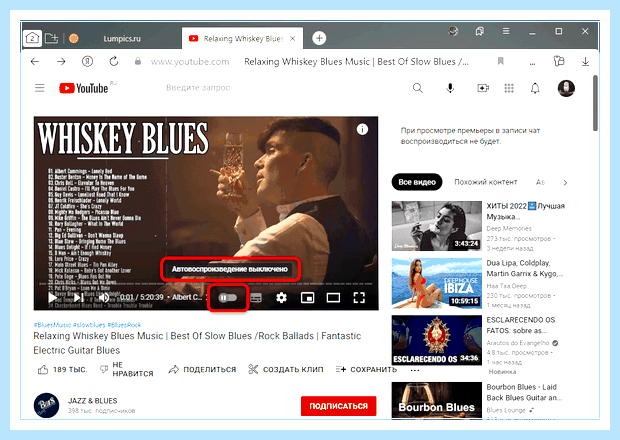This screenshot has height=440, width=620.
Task: Enter fullscreen mode in player
Action: [359, 298]
